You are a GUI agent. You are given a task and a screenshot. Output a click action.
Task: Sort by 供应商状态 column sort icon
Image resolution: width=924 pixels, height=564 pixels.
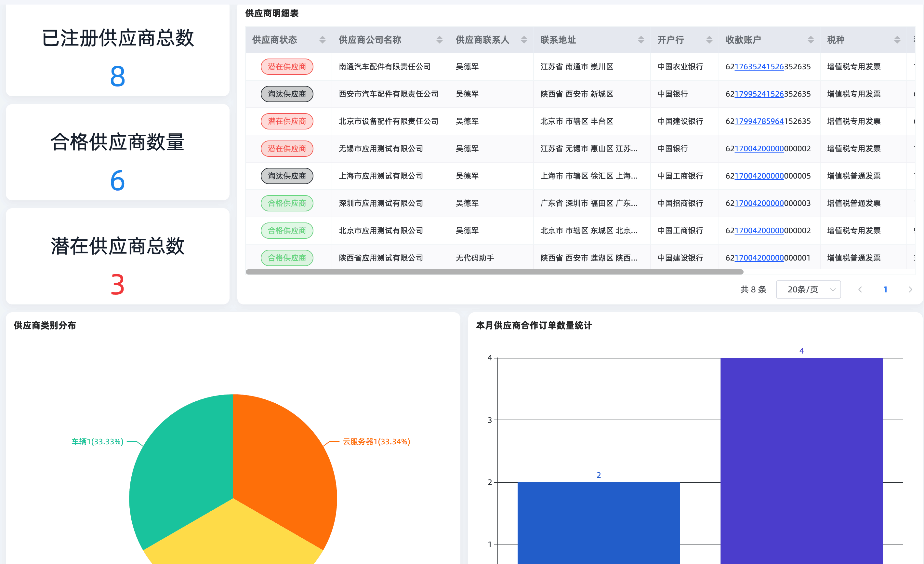322,40
